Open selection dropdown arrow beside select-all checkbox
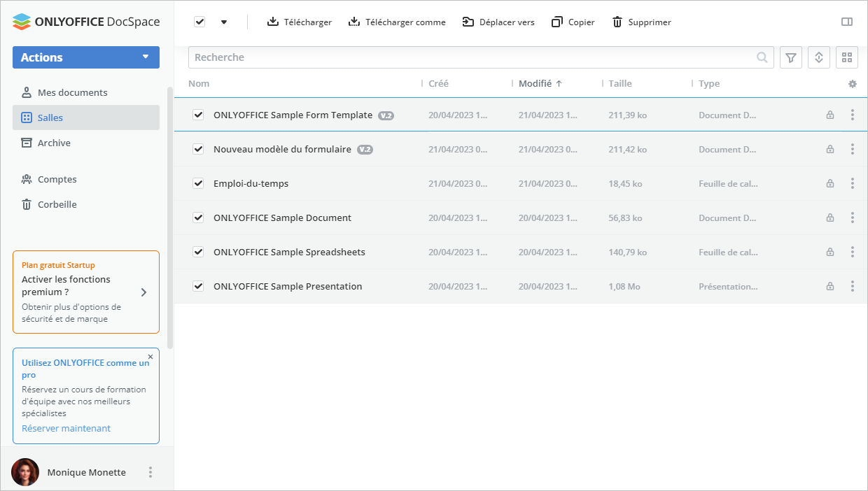 click(224, 22)
